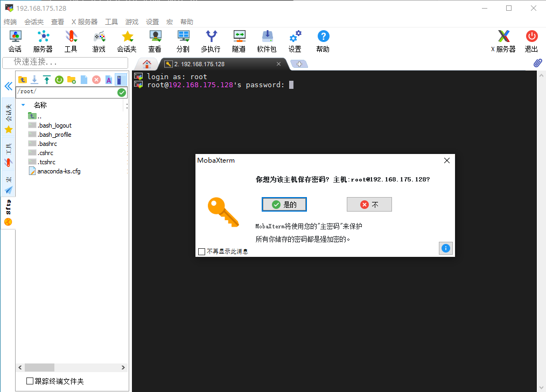The image size is (546, 392).
Task: Click the red 退出 power icon
Action: pyautogui.click(x=531, y=41)
